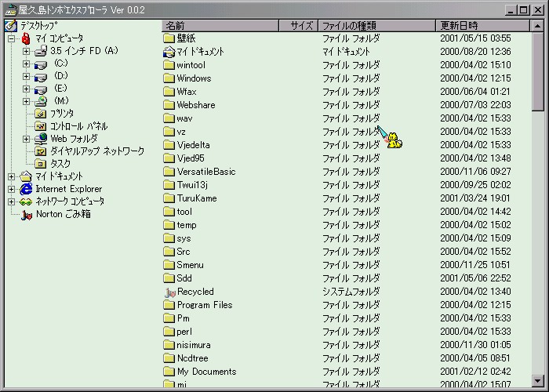Viewport: 549px width, 392px height.
Task: Click the ネットワーク コンピュータ icon
Action: click(x=26, y=202)
